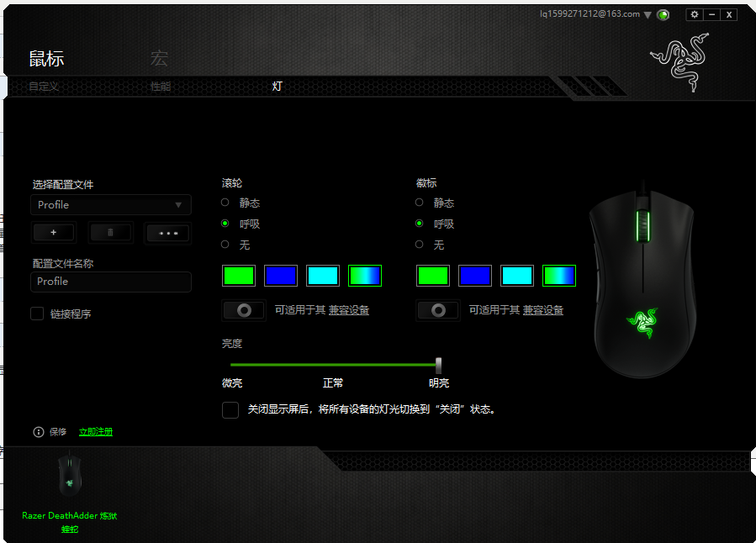Image resolution: width=756 pixels, height=543 pixels.
Task: Click the green account status icon
Action: 663,15
